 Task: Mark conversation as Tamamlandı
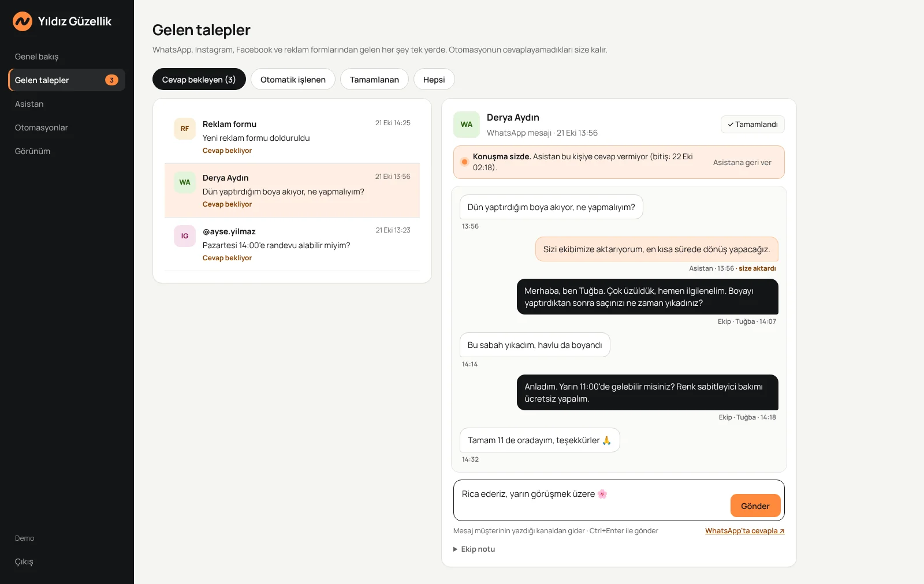752,125
